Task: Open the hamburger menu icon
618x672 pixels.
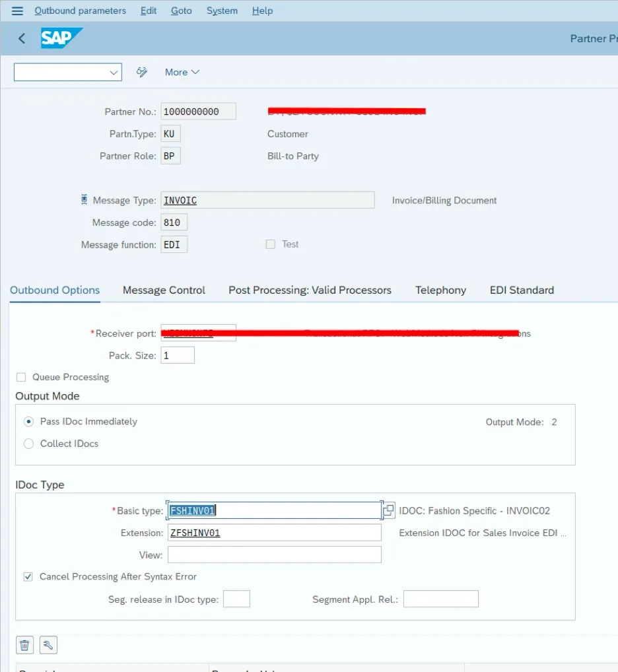Action: pyautogui.click(x=17, y=11)
